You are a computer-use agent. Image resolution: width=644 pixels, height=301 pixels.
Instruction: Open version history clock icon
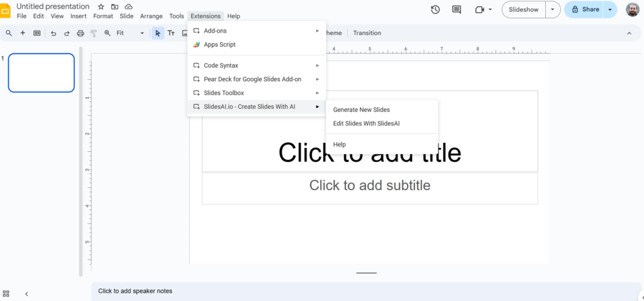coord(435,9)
